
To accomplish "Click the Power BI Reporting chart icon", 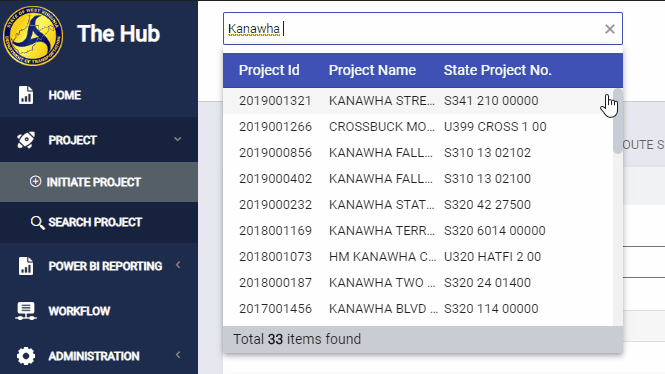I will click(x=25, y=266).
